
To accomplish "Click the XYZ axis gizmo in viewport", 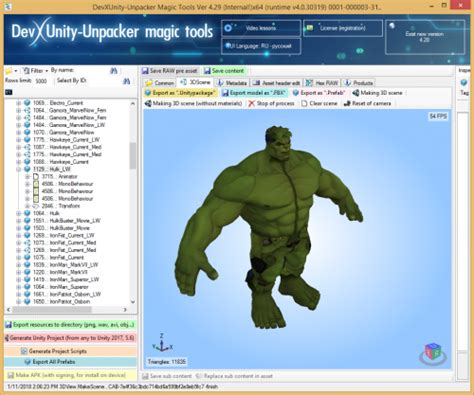I will 162,343.
